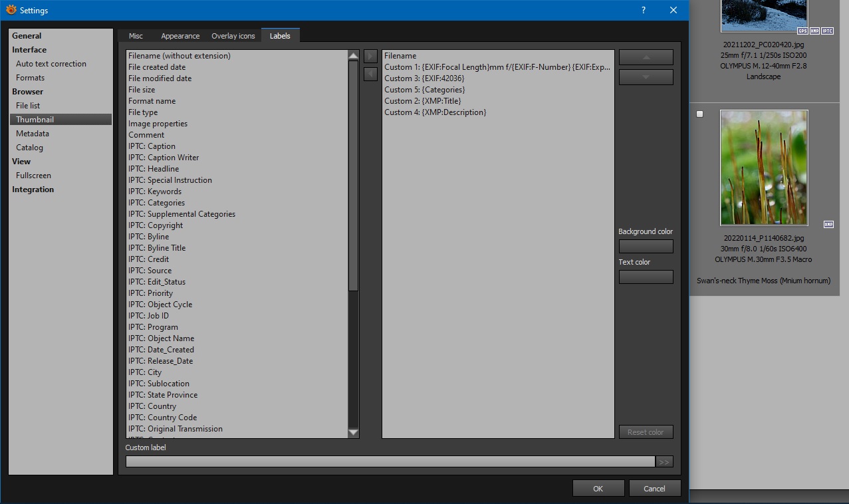
Task: Select 'Format name' label
Action: point(152,101)
